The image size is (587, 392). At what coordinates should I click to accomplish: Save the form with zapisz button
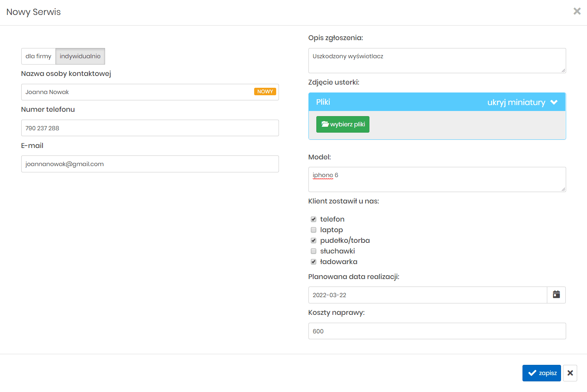541,373
